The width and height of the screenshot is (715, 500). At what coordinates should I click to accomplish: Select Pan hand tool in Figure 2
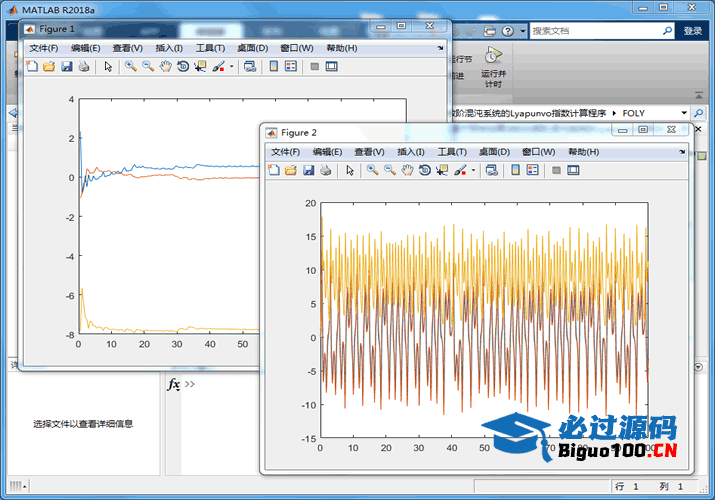click(407, 170)
